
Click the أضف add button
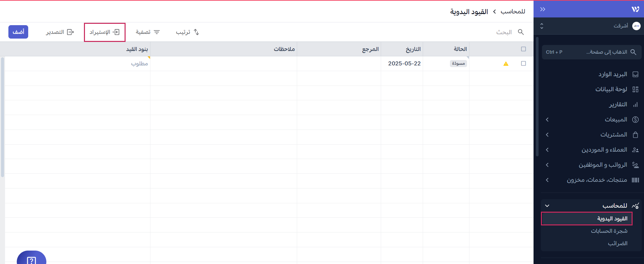(18, 32)
